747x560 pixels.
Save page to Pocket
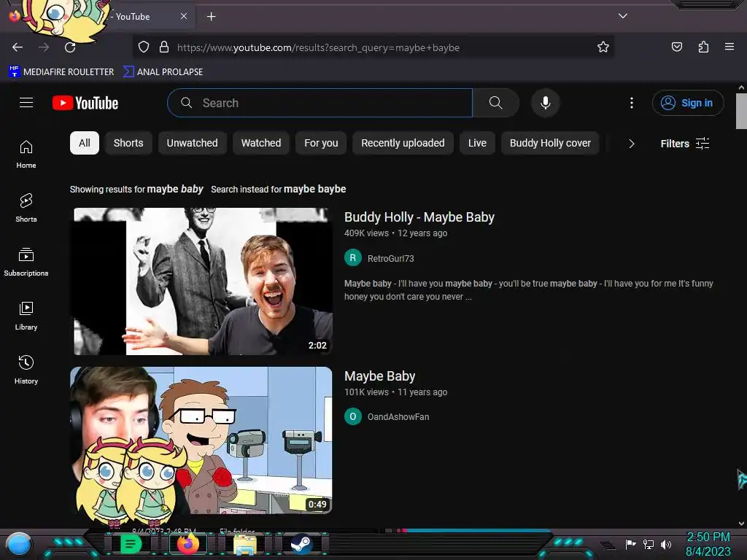pyautogui.click(x=676, y=47)
